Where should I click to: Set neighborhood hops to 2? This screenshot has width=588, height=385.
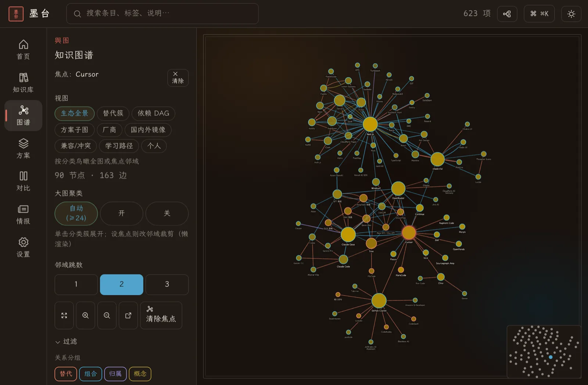(122, 284)
